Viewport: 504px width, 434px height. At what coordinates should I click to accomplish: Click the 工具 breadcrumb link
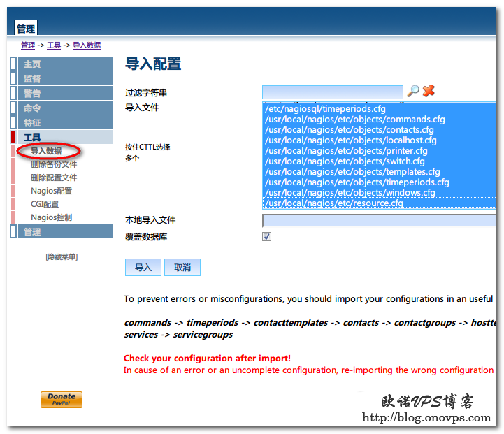(54, 45)
